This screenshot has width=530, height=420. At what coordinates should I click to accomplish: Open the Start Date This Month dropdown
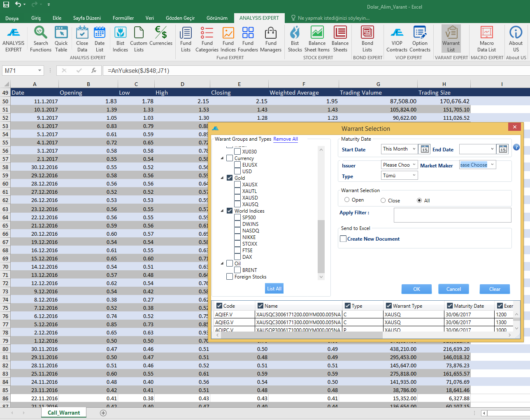(x=414, y=149)
